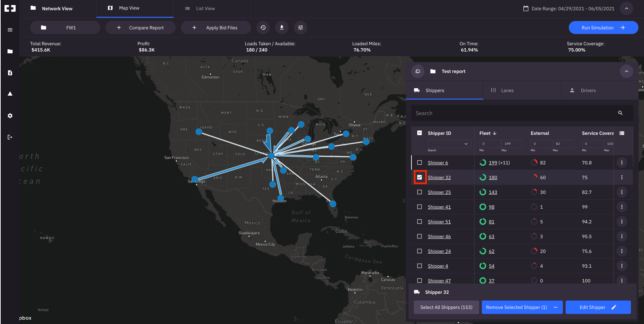Click the Run Simulation button
The width and height of the screenshot is (644, 324).
[603, 28]
